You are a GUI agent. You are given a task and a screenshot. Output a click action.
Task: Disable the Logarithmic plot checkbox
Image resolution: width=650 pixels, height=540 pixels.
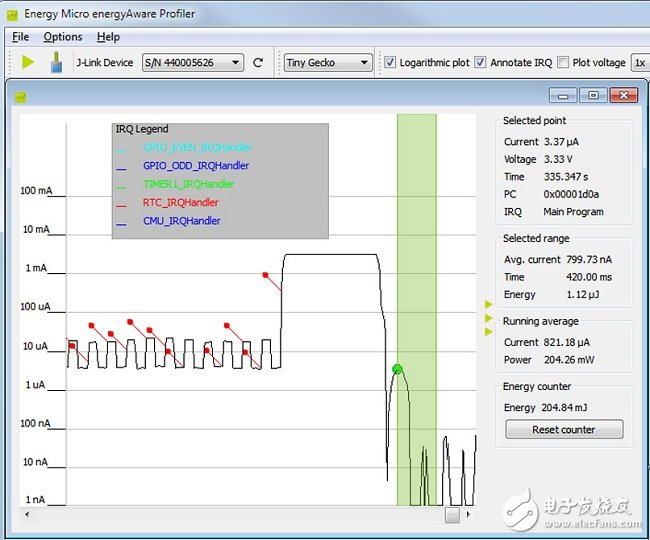coord(390,62)
